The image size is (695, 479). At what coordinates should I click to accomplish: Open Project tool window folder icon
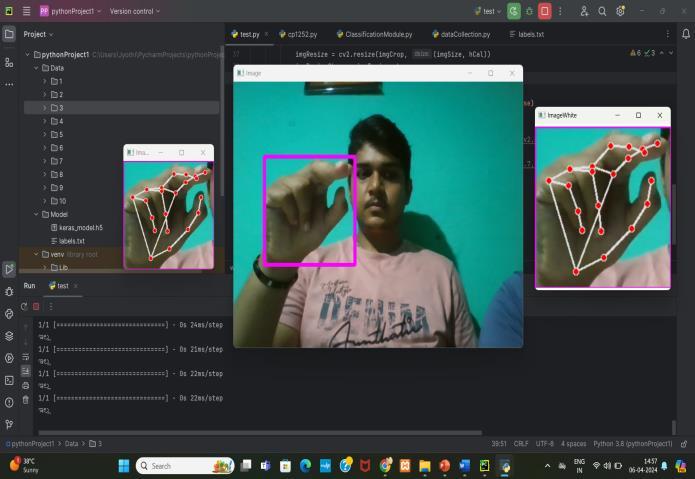pyautogui.click(x=9, y=34)
